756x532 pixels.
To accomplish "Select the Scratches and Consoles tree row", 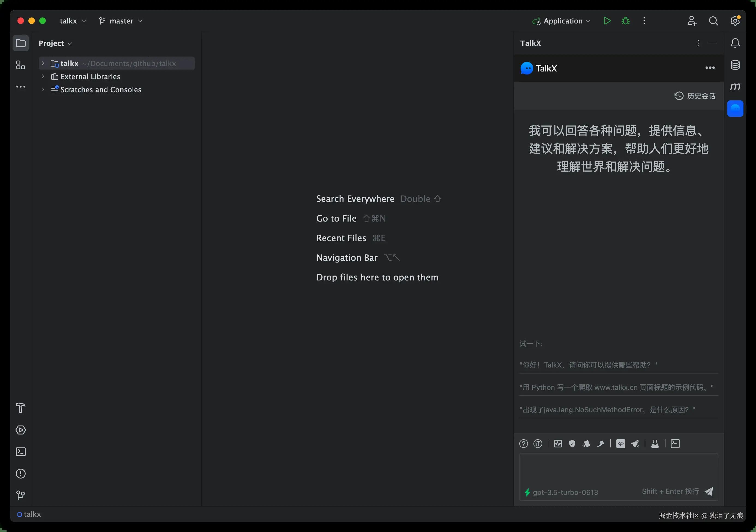I will click(116, 89).
